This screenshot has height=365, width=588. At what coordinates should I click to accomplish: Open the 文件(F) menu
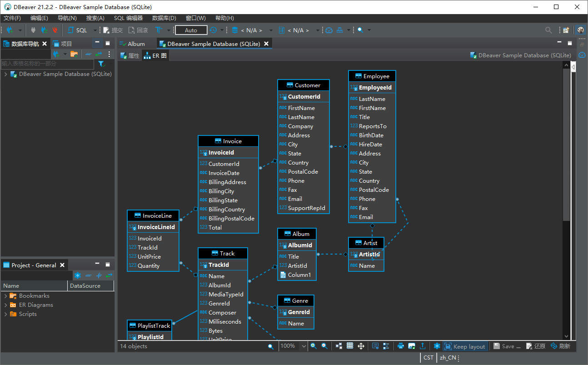pos(12,18)
